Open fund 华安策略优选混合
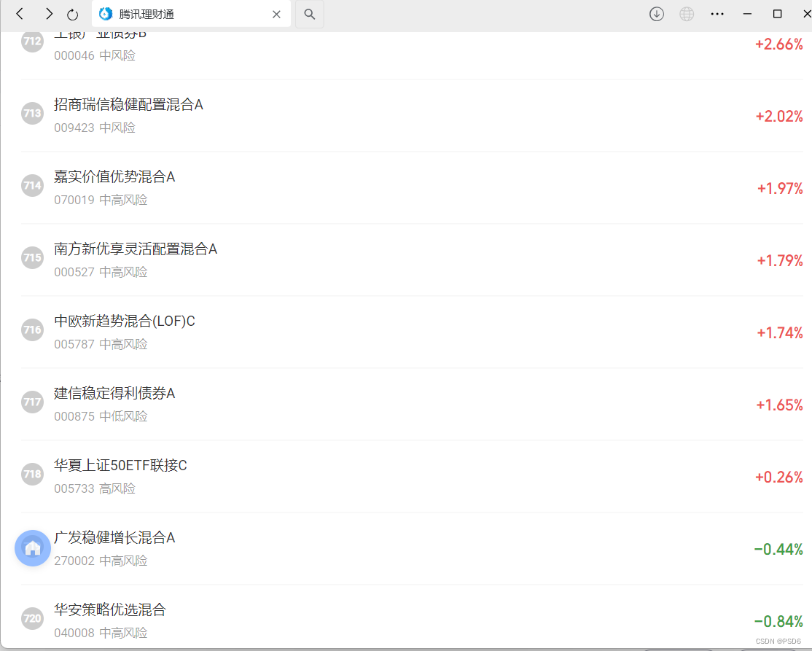 coord(110,609)
